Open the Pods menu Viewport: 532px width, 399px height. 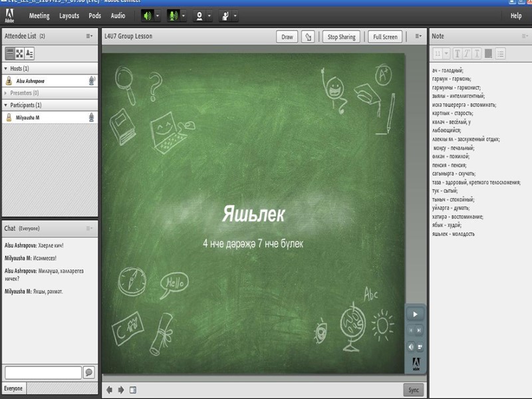[x=94, y=15]
